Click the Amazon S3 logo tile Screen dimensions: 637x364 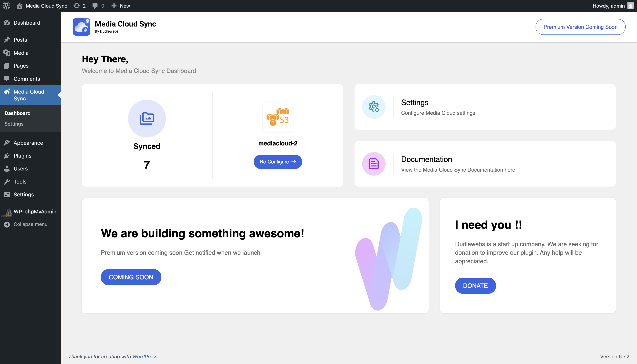(278, 117)
